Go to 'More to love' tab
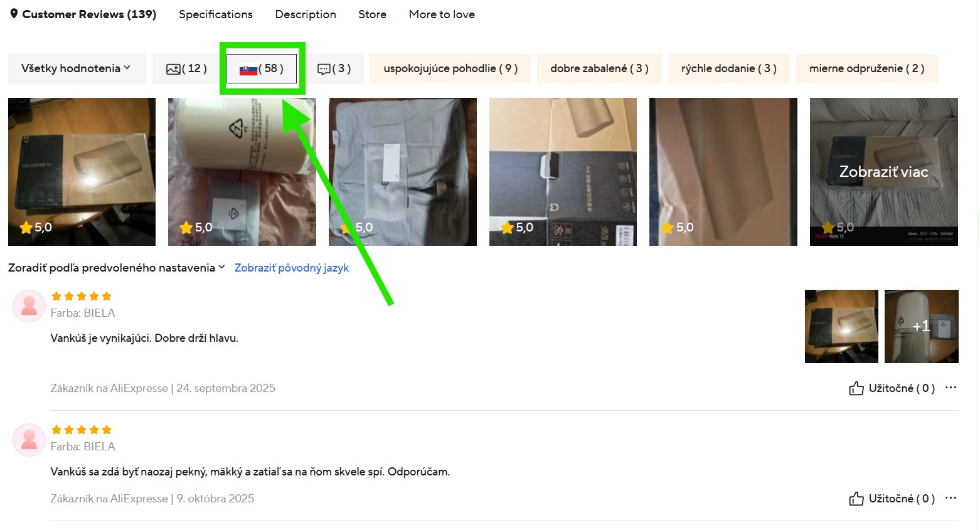This screenshot has width=980, height=530. click(442, 14)
